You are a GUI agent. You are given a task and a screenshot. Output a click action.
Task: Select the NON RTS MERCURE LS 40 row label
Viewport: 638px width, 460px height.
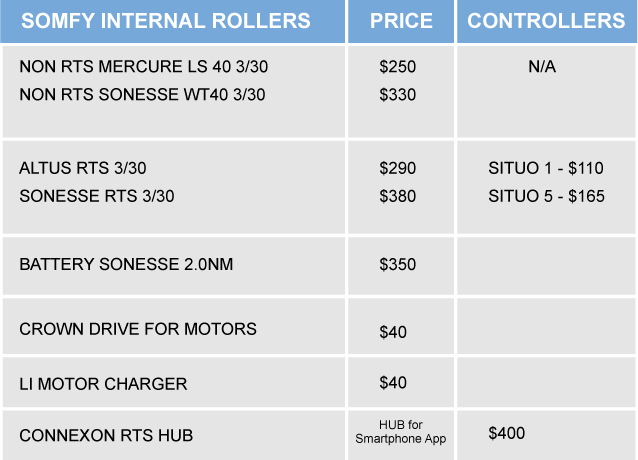click(x=144, y=67)
